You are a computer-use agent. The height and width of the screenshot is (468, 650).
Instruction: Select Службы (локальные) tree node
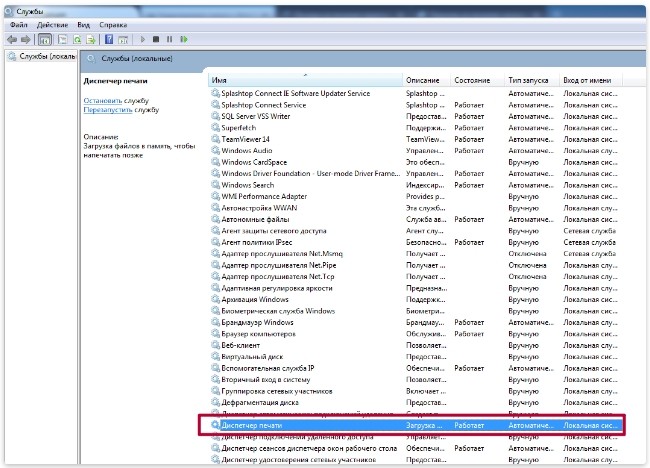point(43,56)
